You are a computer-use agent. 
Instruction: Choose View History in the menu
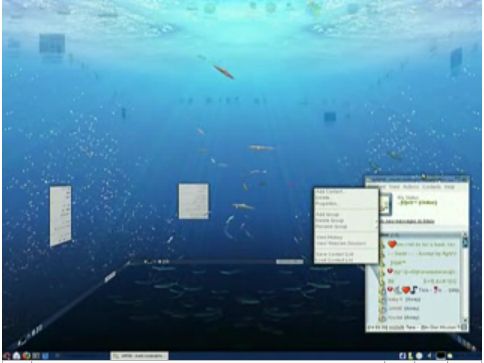(x=329, y=237)
